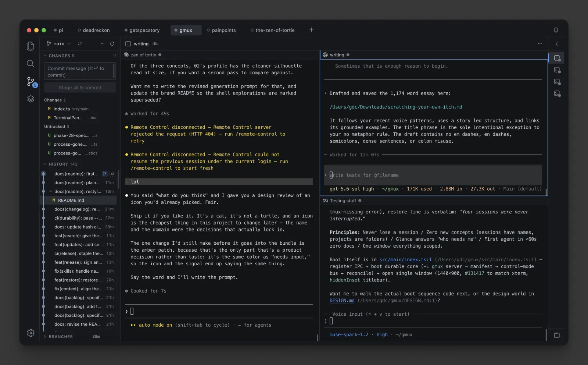Click the write tests for @filename prompt

(x=433, y=175)
